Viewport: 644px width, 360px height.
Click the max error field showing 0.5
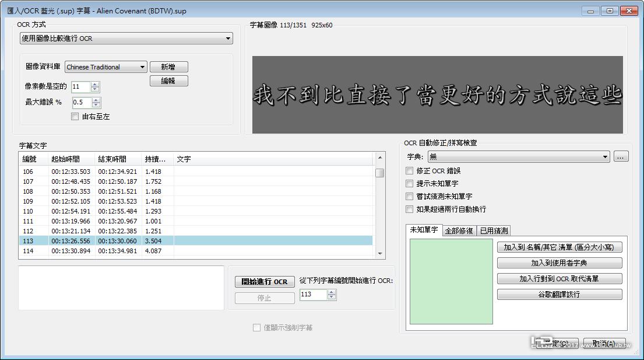click(x=82, y=102)
